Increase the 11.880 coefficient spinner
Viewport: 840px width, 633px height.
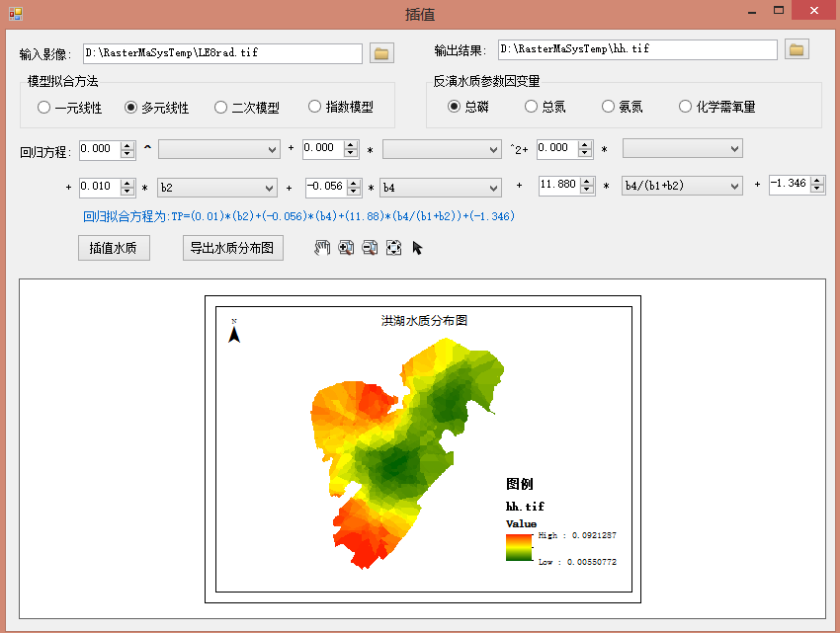click(587, 181)
